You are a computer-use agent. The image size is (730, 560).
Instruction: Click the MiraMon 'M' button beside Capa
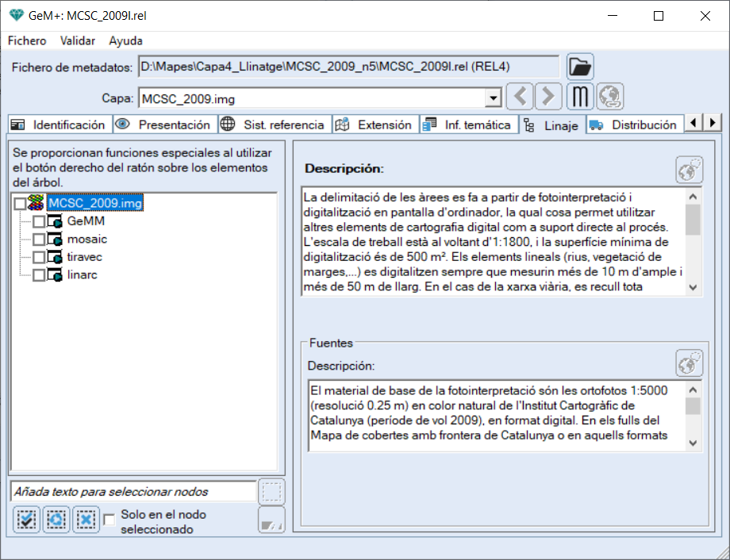[580, 98]
